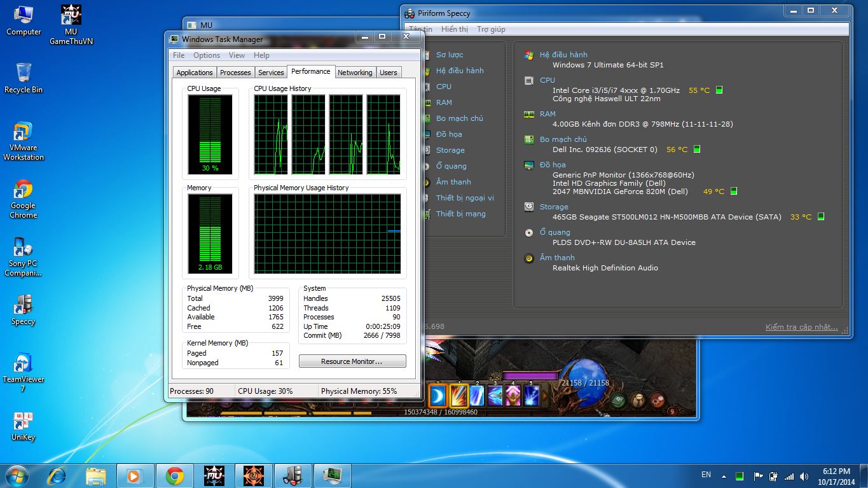Image resolution: width=868 pixels, height=488 pixels.
Task: Click the MU GameThuVN desktop icon
Action: [x=71, y=25]
